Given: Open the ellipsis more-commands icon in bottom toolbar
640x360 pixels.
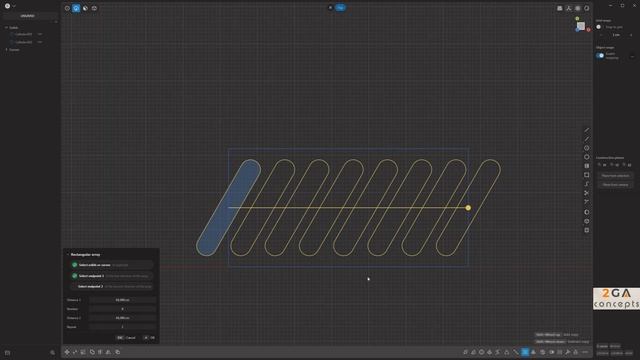Looking at the screenshot, I should [585, 352].
